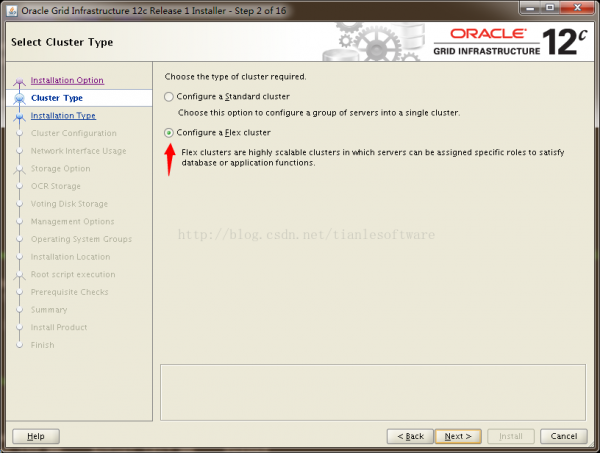Screen dimensions: 600x453
Task: Click the Network Interface Usage step label
Action: pyautogui.click(x=78, y=151)
